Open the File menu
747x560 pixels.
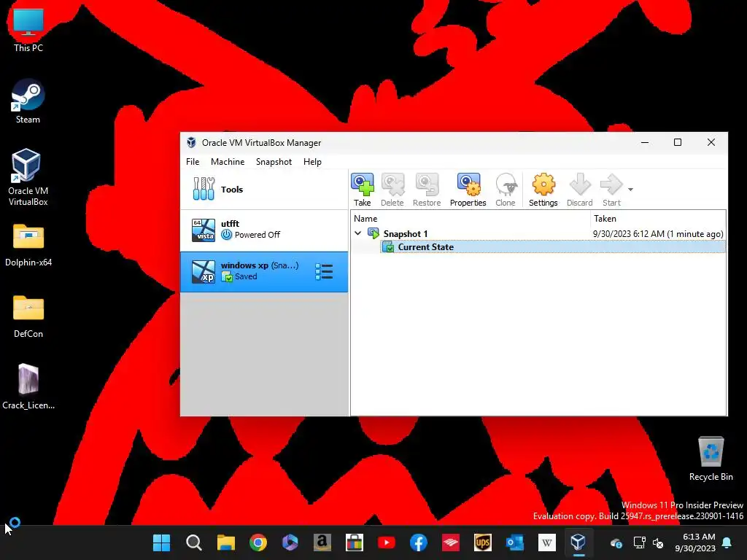point(193,162)
